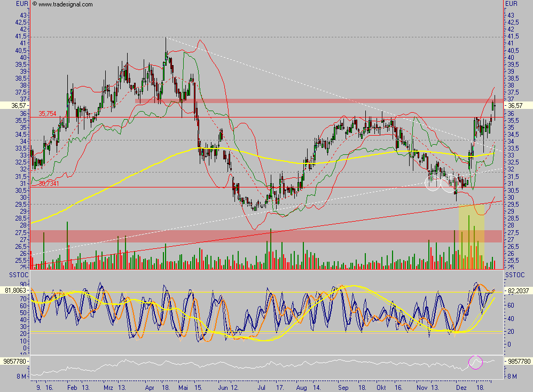This screenshot has width=533, height=392.
Task: Click the 9857780 volume value on left axis
Action: [14, 362]
